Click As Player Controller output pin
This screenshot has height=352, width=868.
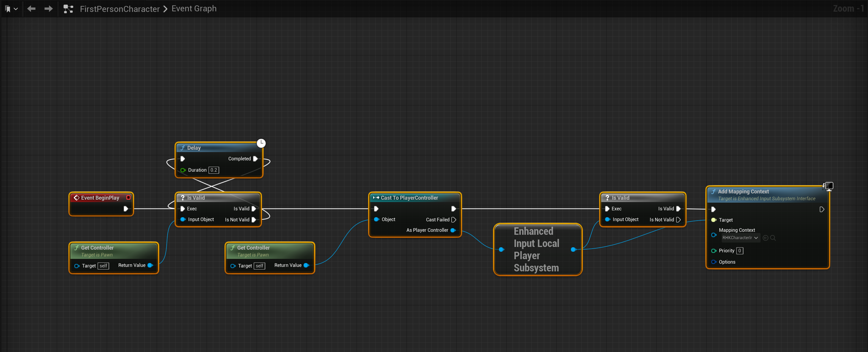tap(453, 230)
